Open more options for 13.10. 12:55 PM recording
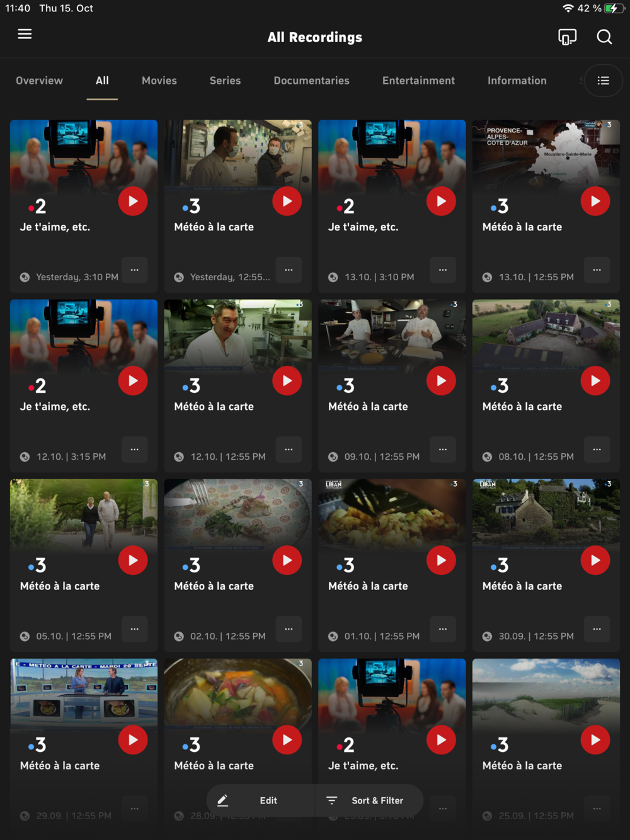This screenshot has height=840, width=630. pos(597,270)
